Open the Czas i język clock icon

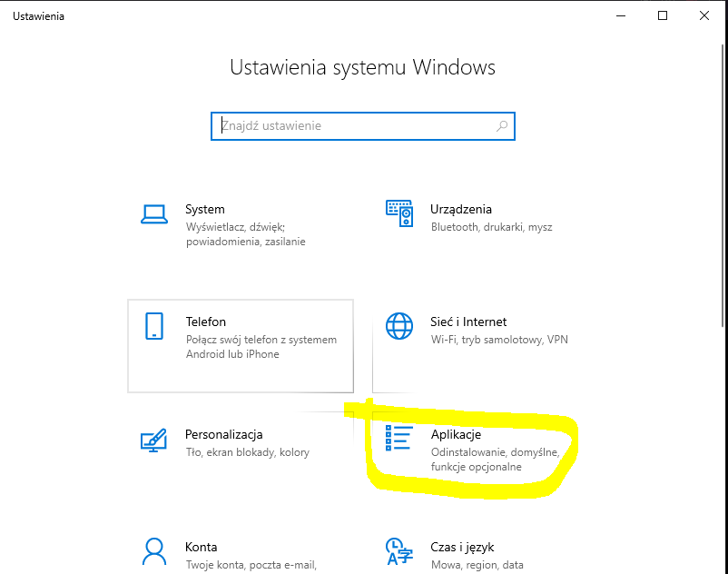pos(399,551)
